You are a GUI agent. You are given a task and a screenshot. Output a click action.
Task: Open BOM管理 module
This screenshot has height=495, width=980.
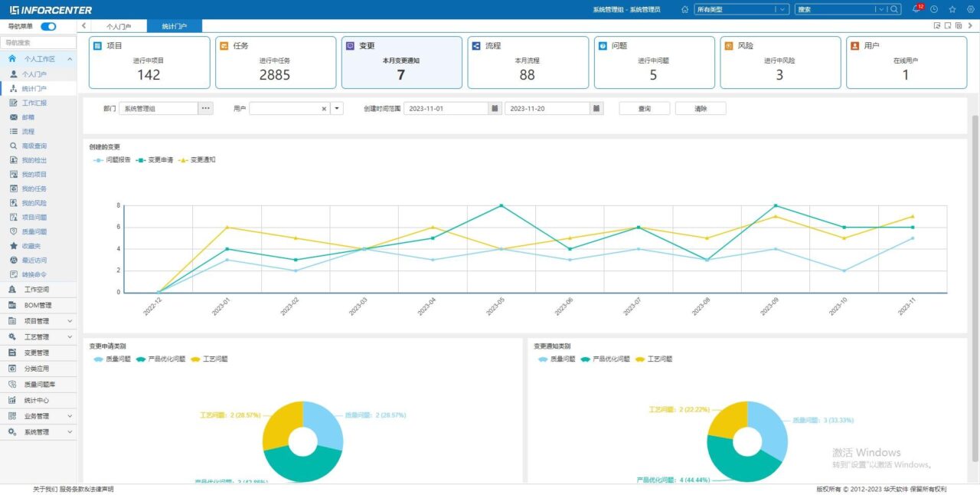[x=38, y=305]
